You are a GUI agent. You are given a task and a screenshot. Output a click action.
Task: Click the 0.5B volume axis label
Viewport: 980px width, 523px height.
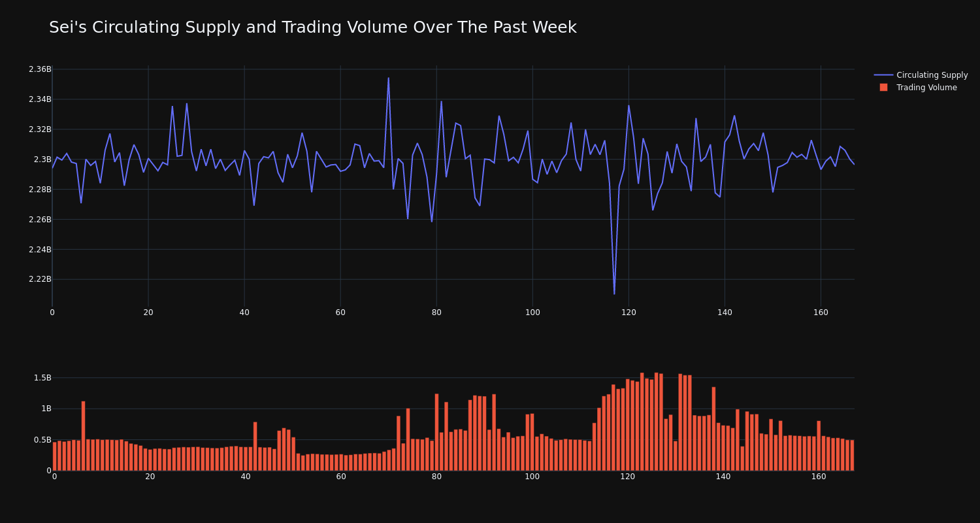coord(42,440)
